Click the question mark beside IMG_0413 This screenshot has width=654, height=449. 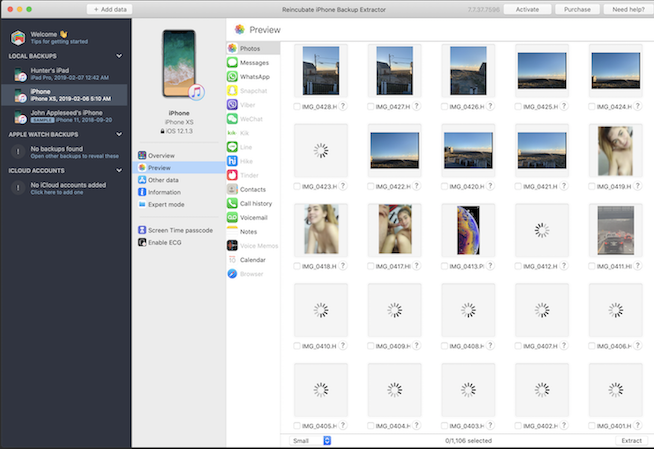coord(490,266)
